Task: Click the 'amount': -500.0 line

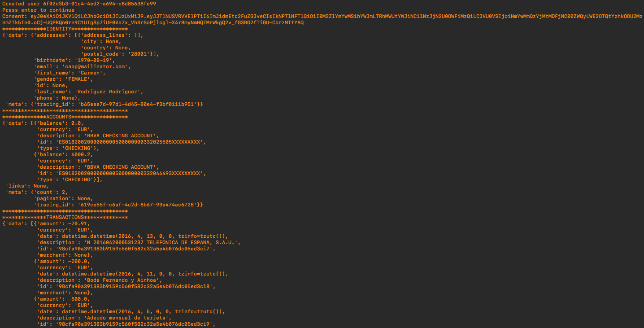Action: point(62,299)
